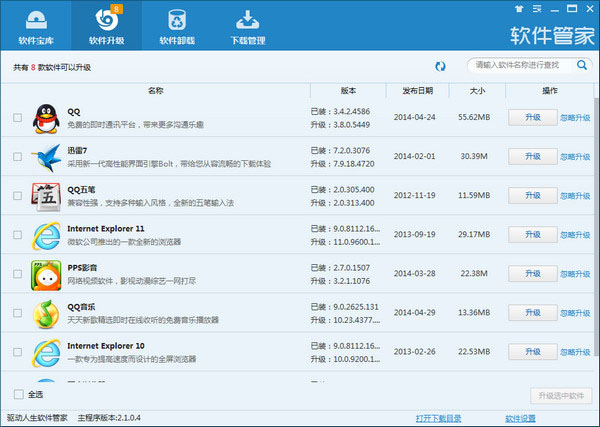This screenshot has height=427, width=600.
Task: Click 忽略升级 link for QQ
Action: click(x=575, y=118)
